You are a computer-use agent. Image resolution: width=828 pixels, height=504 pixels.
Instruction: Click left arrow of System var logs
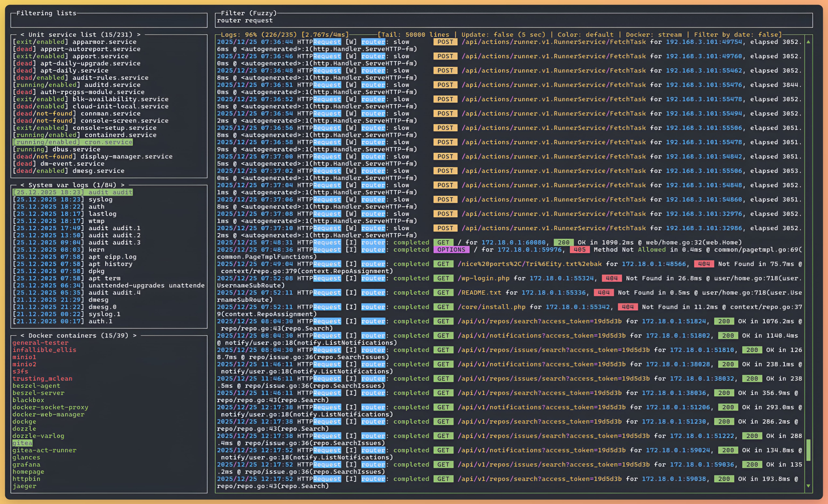23,185
